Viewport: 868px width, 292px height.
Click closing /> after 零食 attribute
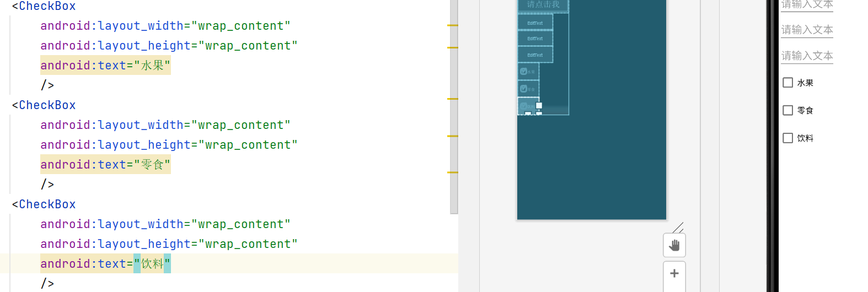point(47,185)
